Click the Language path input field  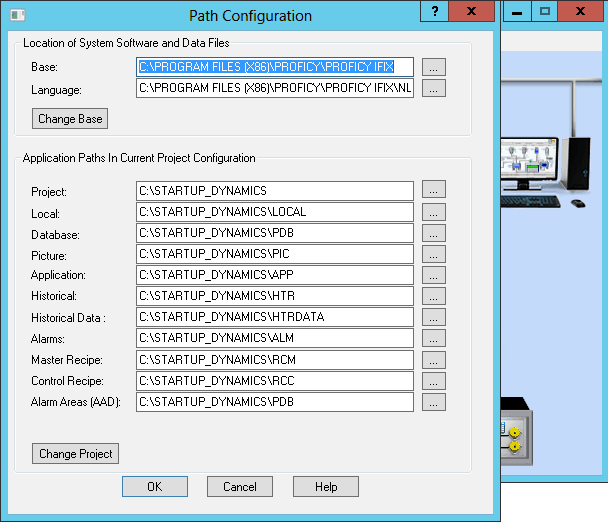point(275,88)
